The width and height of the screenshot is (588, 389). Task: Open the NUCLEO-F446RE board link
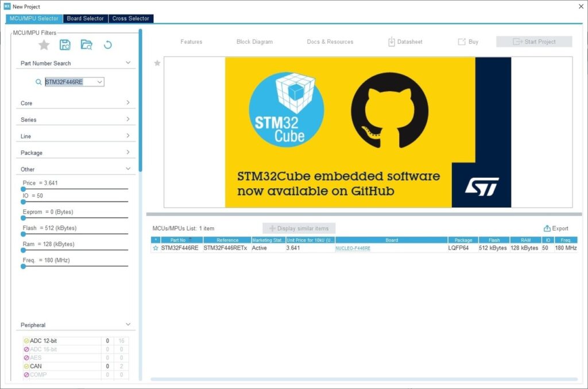click(353, 248)
